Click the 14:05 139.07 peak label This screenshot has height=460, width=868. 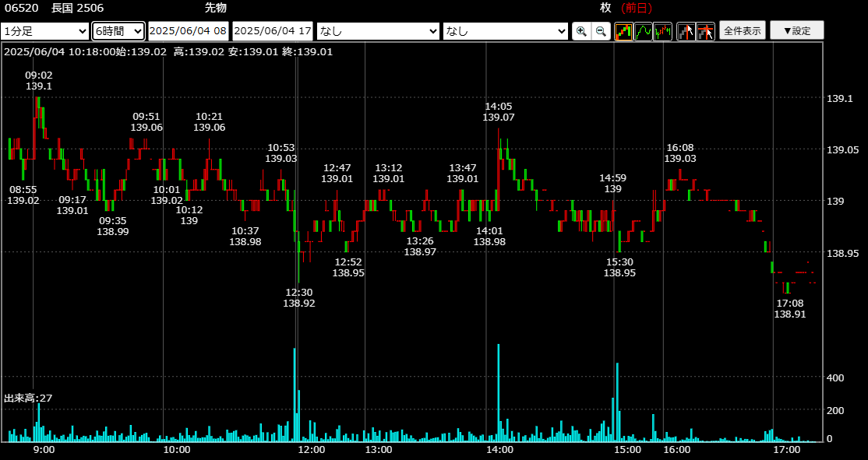(x=498, y=111)
